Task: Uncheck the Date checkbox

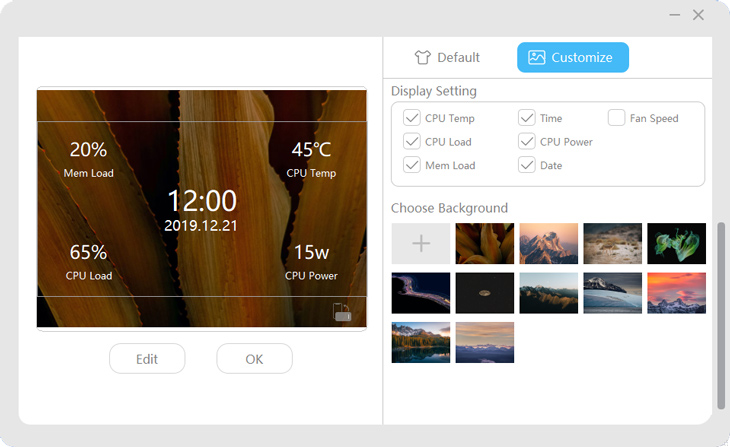Action: coord(527,165)
